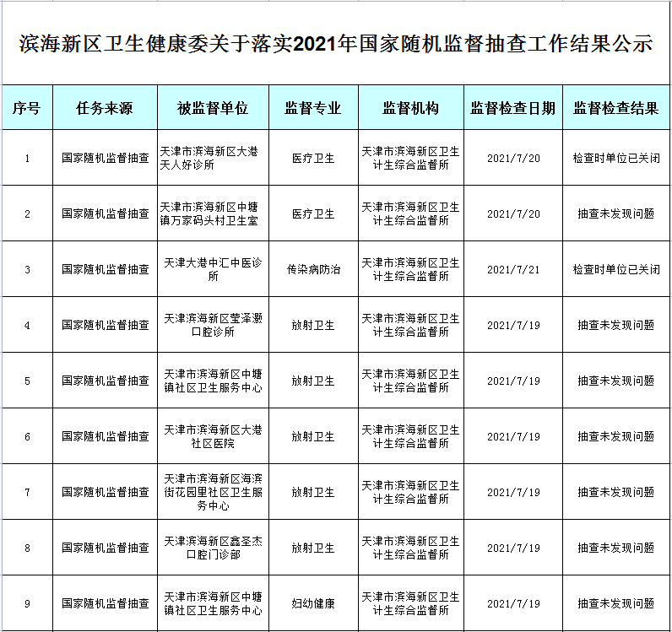Select the 任务来源 header cell
The width and height of the screenshot is (672, 632).
(105, 108)
